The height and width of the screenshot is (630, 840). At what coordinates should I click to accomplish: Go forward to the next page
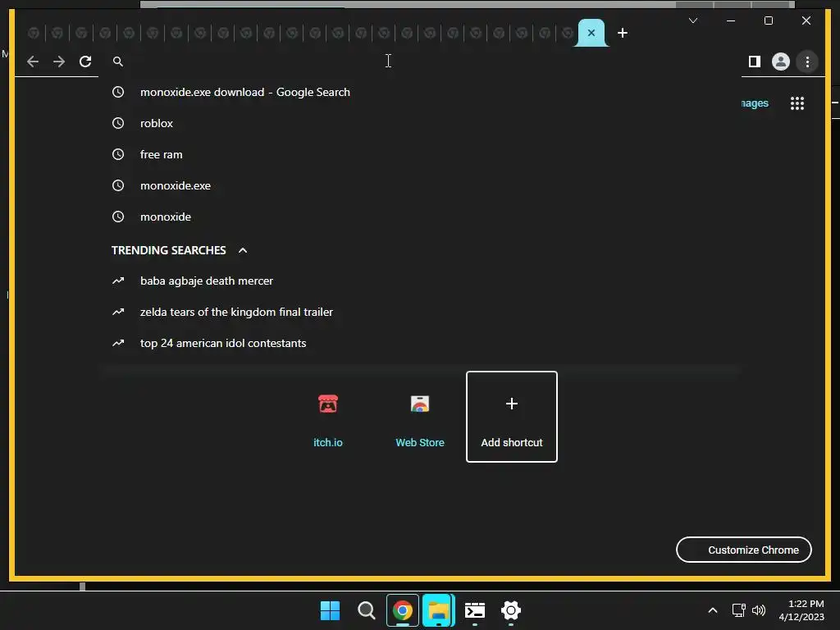59,62
